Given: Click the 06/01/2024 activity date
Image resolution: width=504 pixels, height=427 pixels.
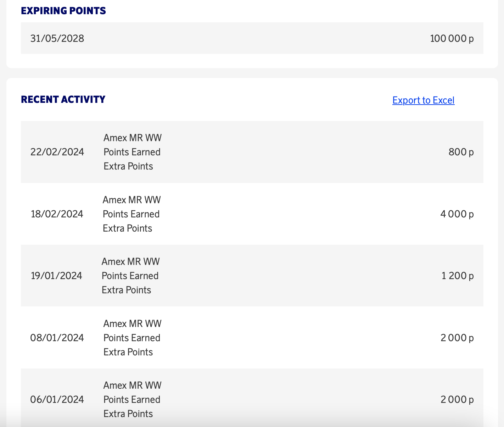Looking at the screenshot, I should point(57,399).
